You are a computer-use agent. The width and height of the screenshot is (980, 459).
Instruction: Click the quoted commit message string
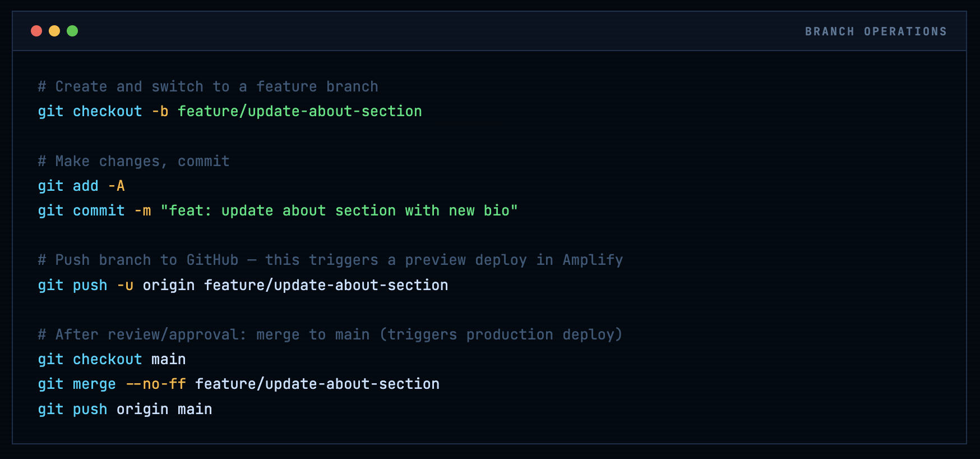coord(339,210)
